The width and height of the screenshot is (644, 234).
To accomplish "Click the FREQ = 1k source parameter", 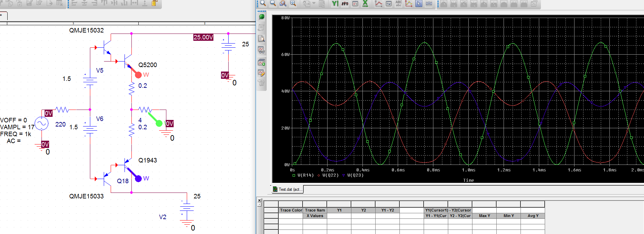I will tap(16, 134).
